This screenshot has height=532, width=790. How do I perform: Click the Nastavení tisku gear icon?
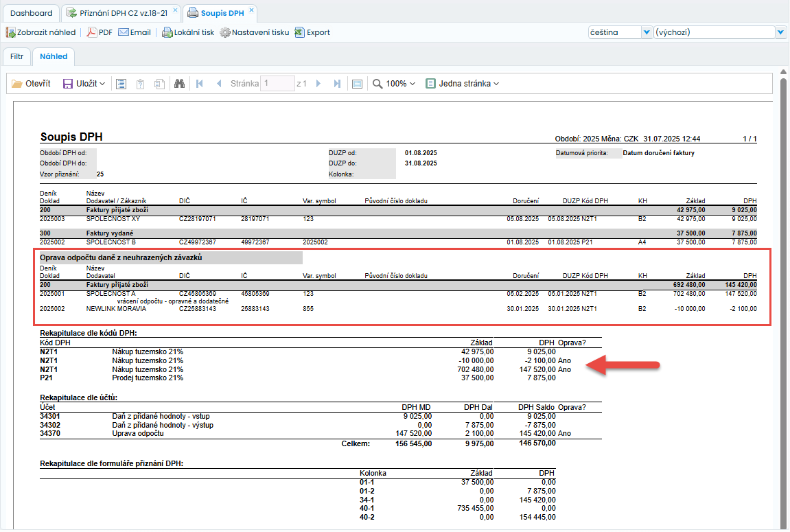(225, 32)
